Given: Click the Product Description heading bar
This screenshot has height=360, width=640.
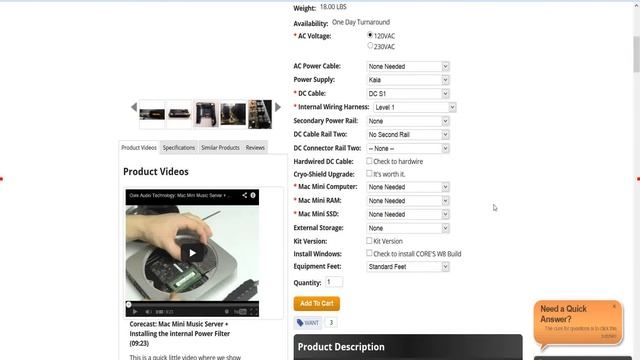Looking at the screenshot, I should pyautogui.click(x=408, y=347).
